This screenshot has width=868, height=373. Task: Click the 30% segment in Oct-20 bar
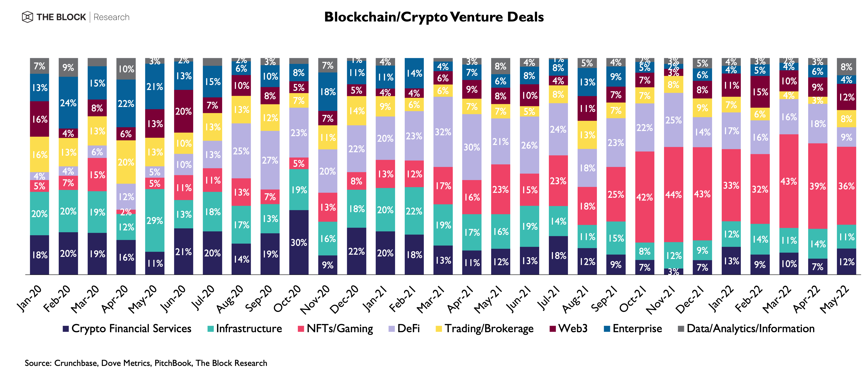(x=299, y=242)
